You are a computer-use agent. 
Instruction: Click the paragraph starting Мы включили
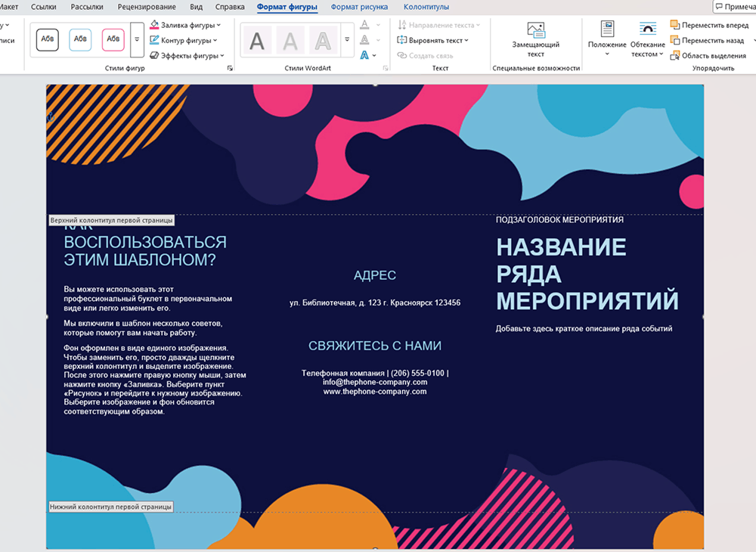tap(143, 328)
